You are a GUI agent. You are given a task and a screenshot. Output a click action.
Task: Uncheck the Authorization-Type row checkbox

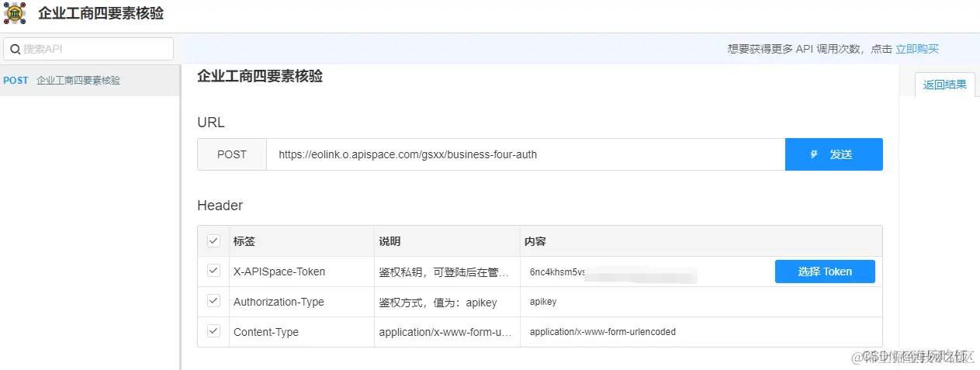pos(213,301)
